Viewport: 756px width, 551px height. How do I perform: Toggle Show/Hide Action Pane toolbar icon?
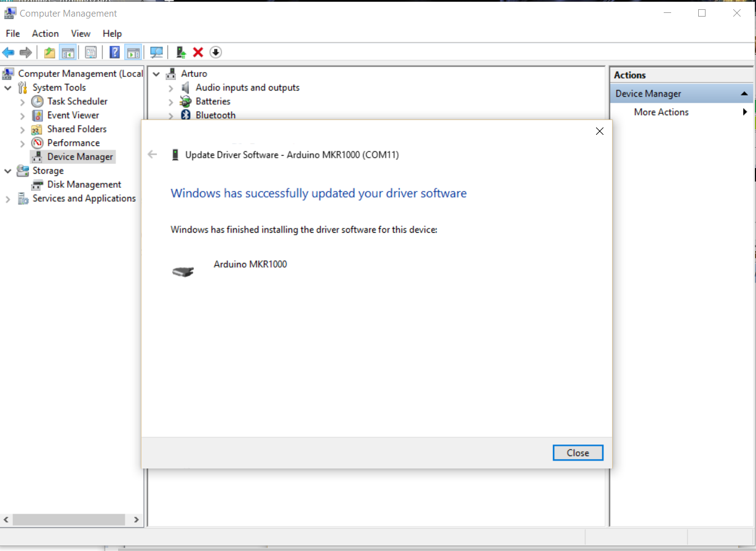coord(133,52)
